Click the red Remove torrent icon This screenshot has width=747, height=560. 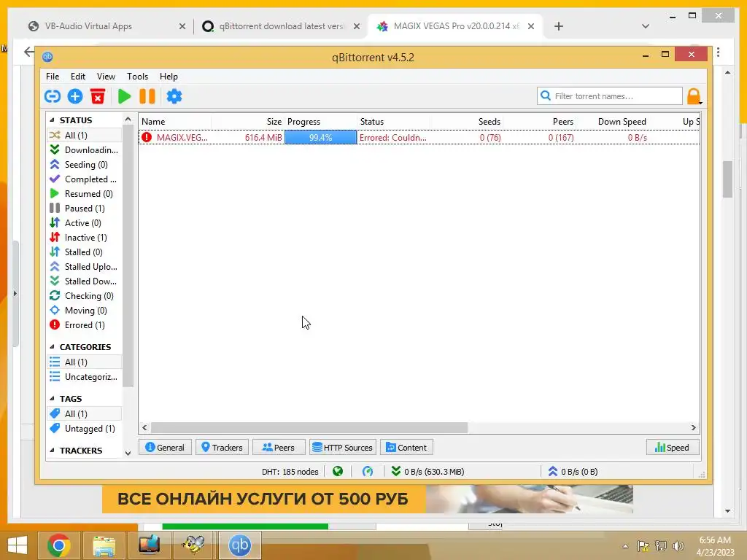pos(98,97)
